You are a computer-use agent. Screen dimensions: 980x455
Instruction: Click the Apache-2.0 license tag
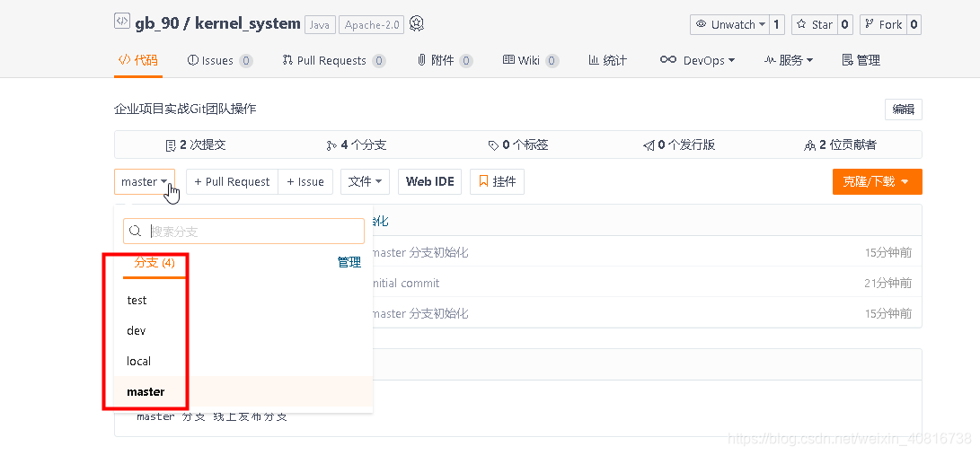click(x=371, y=24)
